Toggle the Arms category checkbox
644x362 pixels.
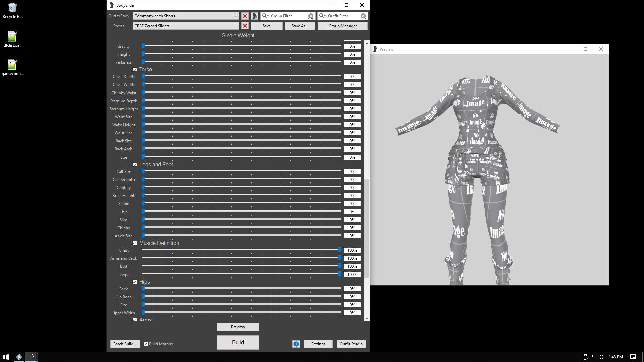click(135, 320)
